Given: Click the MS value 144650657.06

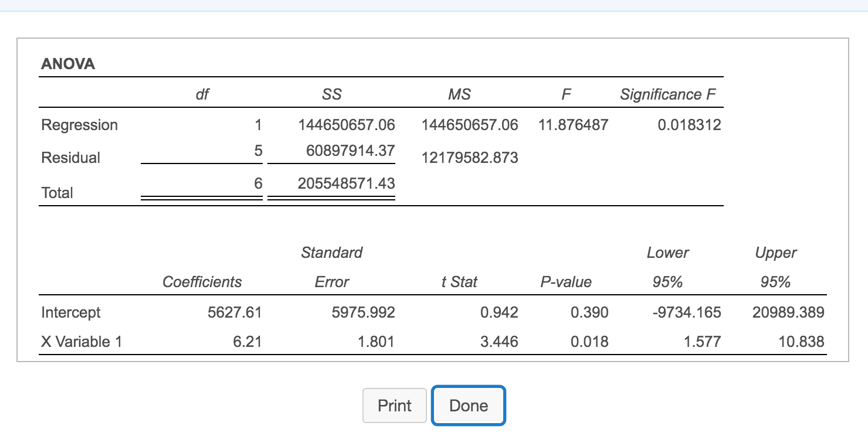Looking at the screenshot, I should [470, 125].
